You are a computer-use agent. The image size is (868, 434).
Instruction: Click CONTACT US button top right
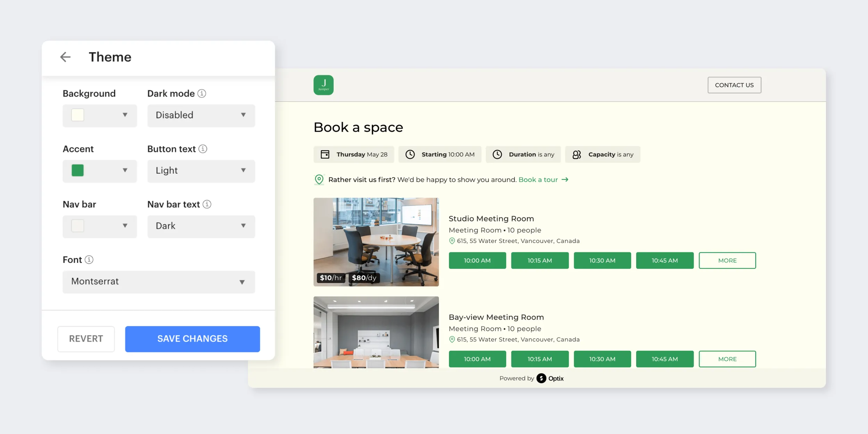point(734,85)
